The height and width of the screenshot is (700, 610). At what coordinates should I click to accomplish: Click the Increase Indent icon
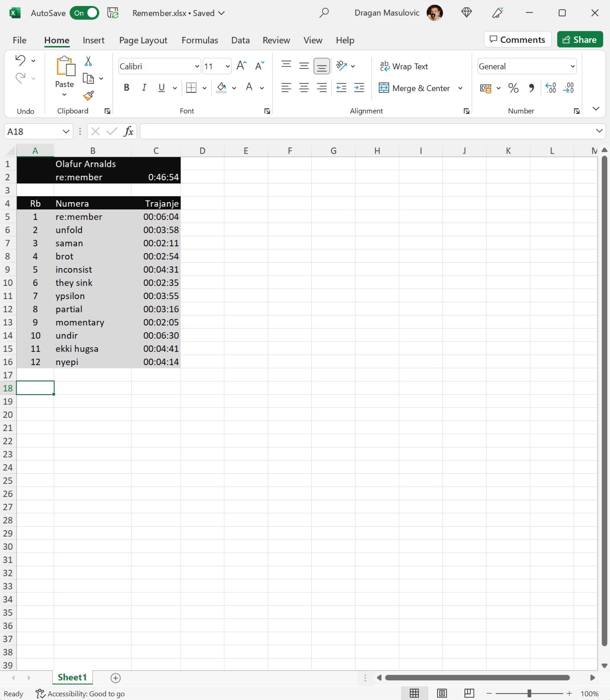(x=359, y=88)
